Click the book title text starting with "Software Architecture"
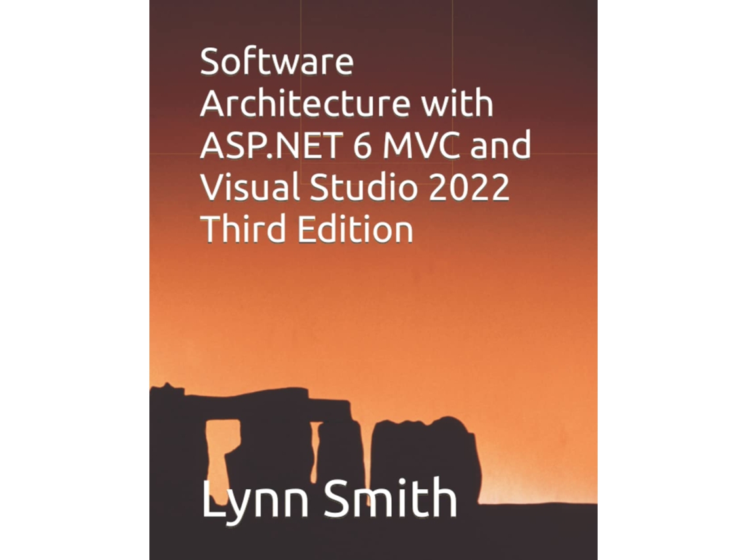The width and height of the screenshot is (747, 560). (366, 145)
